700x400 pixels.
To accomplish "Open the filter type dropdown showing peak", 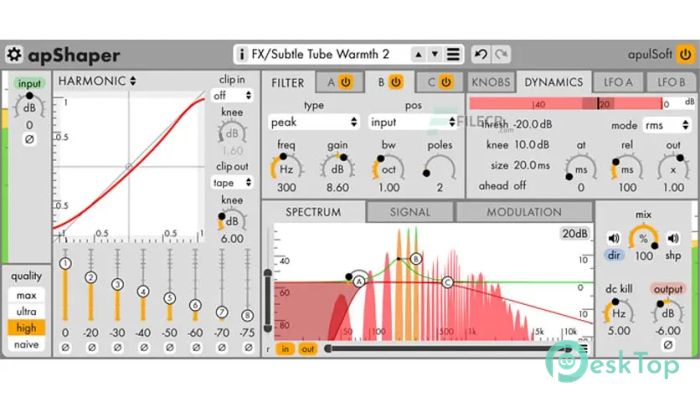I will coord(313,122).
